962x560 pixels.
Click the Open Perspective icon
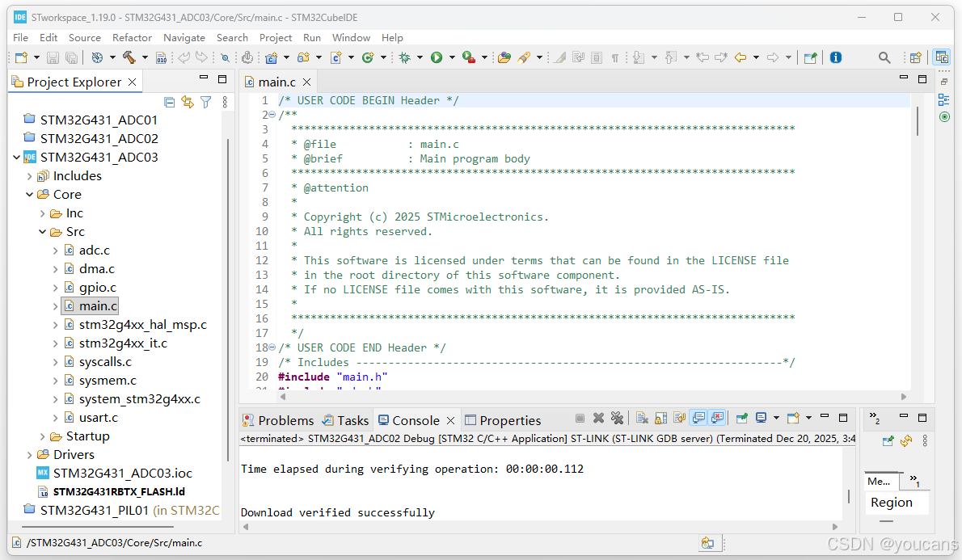coord(915,57)
